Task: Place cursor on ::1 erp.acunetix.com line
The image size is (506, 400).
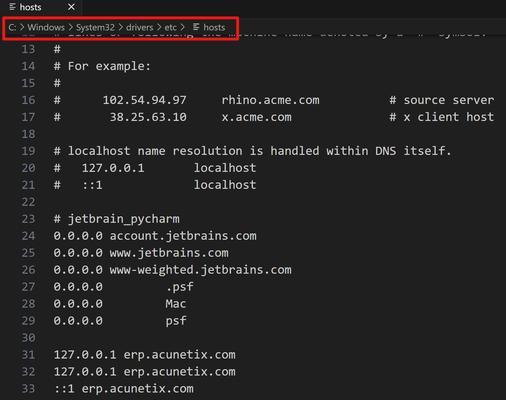Action: pyautogui.click(x=124, y=389)
